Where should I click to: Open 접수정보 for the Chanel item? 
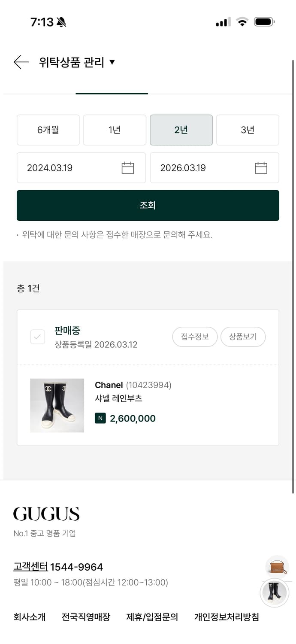[x=195, y=337]
